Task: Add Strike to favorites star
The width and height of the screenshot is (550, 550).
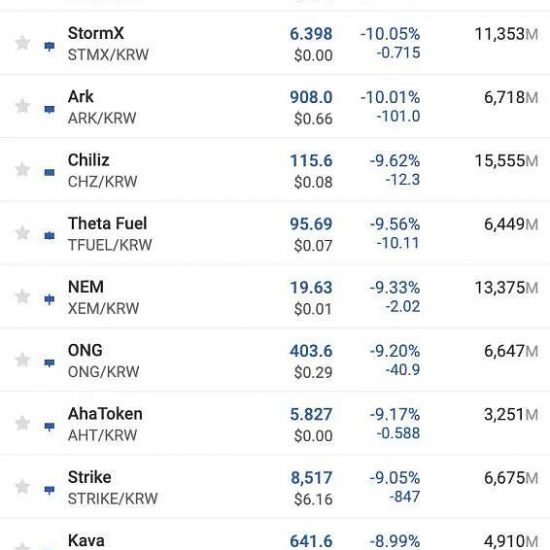Action: pos(23,487)
